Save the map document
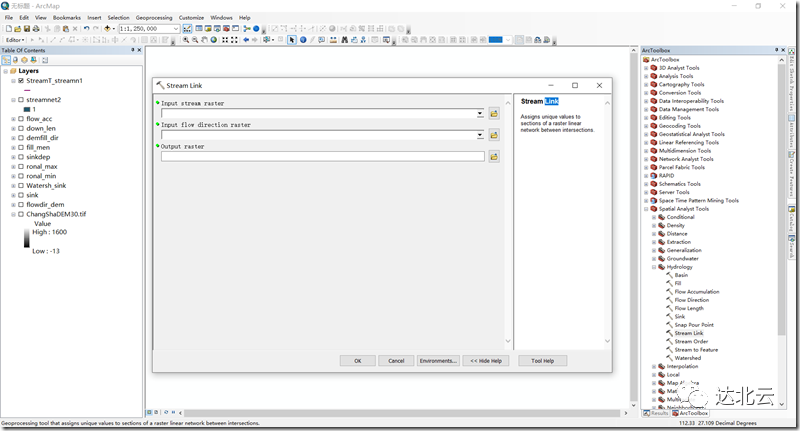800x431 pixels. 27,29
